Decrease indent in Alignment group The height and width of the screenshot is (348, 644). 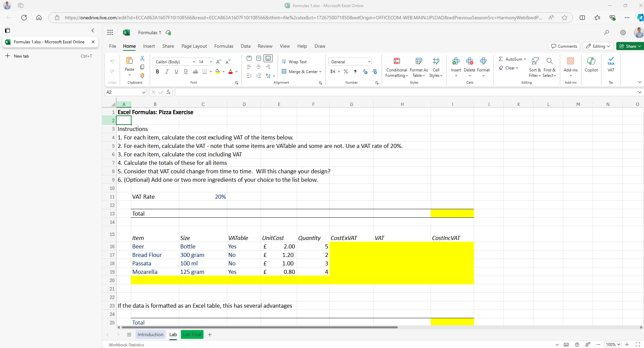249,76
